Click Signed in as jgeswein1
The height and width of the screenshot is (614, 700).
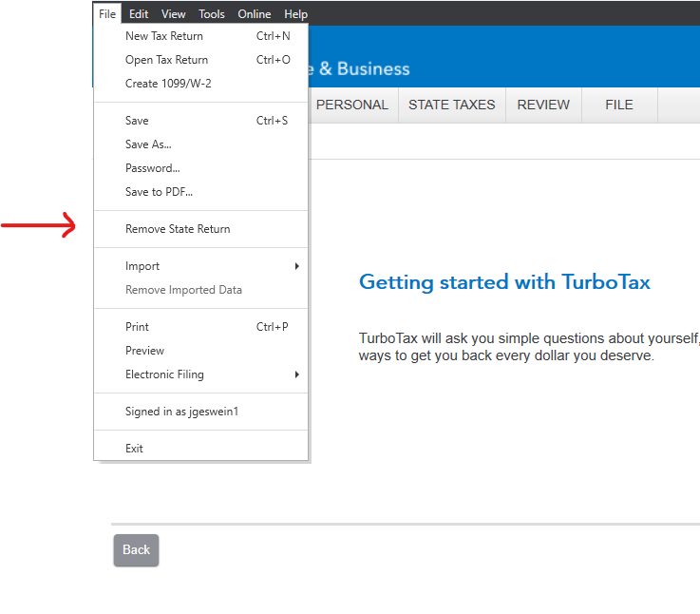pos(201,412)
